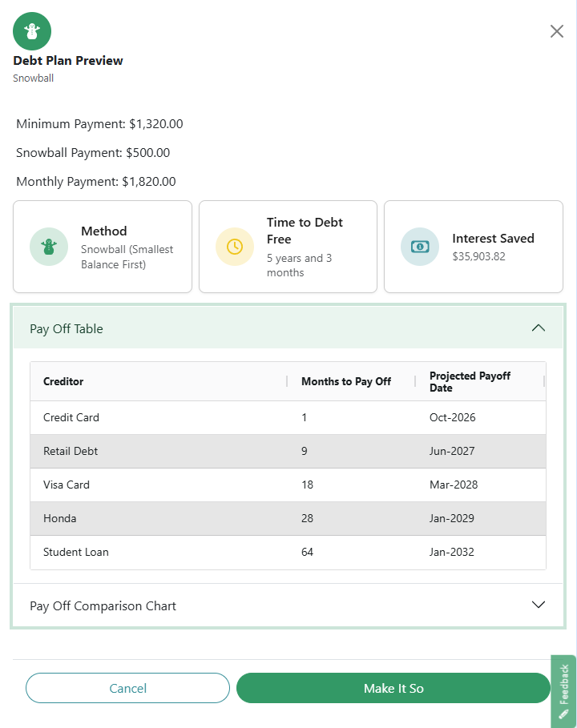Select the Credit Card row
The width and height of the screenshot is (577, 728).
coord(288,417)
